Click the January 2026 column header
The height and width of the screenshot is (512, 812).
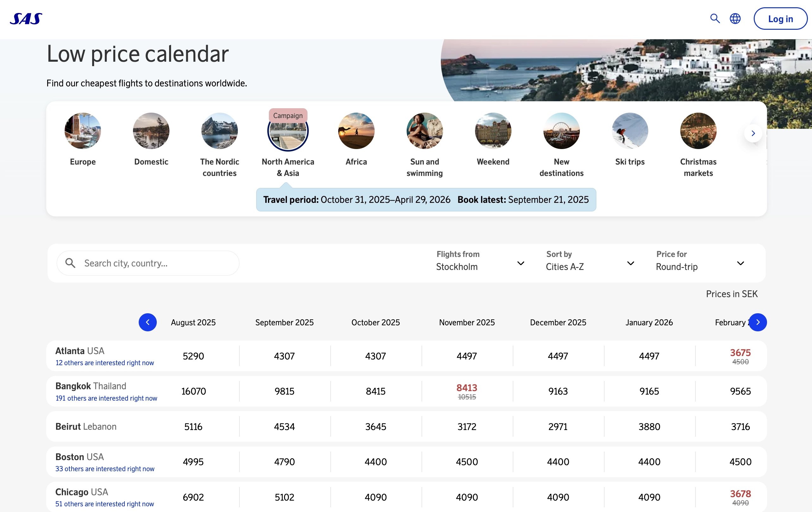[x=649, y=322]
